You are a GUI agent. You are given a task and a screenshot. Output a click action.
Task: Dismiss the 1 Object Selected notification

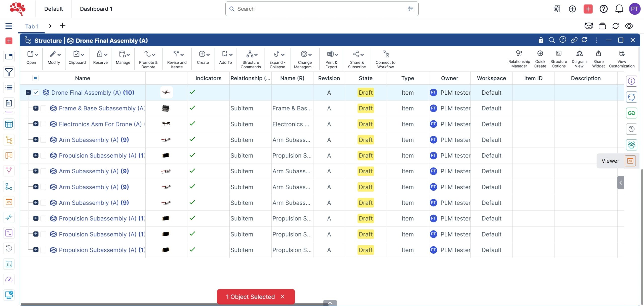pyautogui.click(x=282, y=297)
